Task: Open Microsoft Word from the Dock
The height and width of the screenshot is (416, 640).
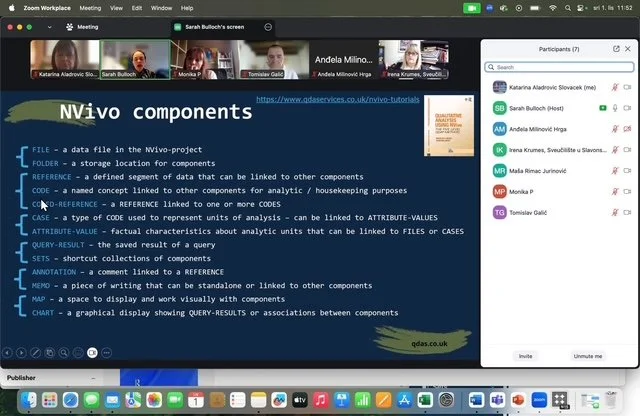Action: click(476, 400)
